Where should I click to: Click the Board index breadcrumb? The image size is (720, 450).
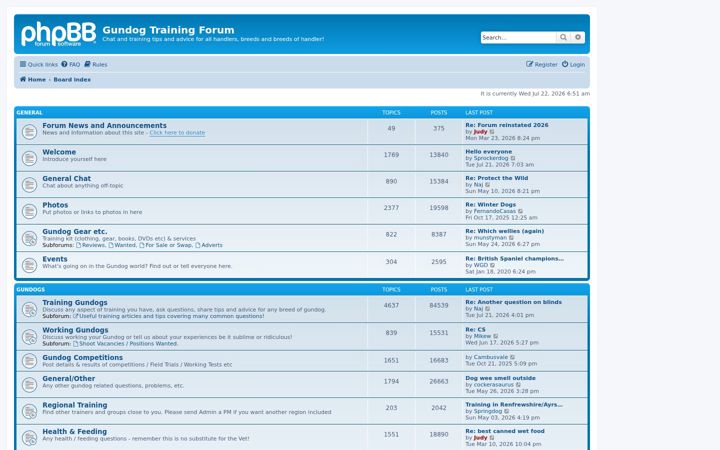click(72, 79)
